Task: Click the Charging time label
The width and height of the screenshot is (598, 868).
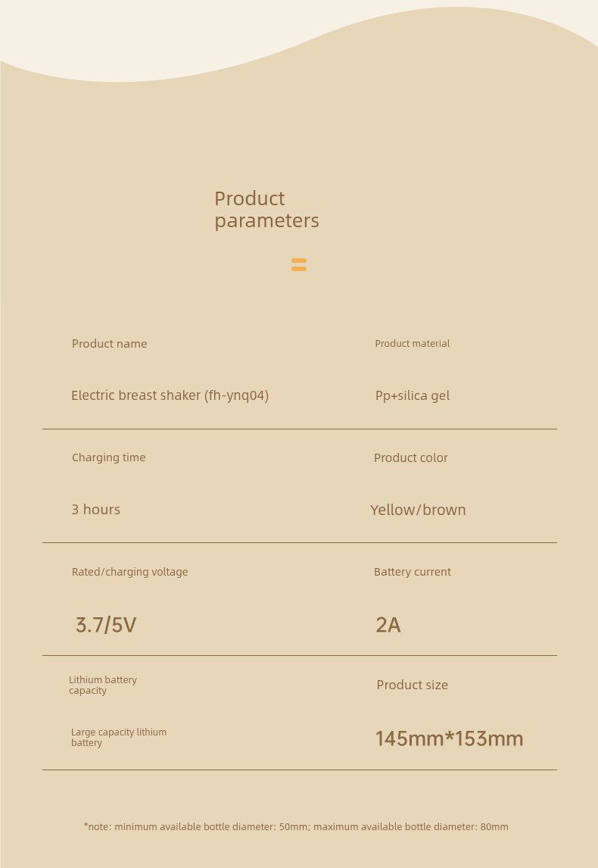Action: click(x=108, y=457)
